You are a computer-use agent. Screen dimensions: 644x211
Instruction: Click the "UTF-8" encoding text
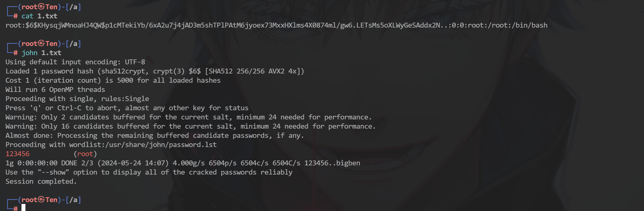coord(135,62)
